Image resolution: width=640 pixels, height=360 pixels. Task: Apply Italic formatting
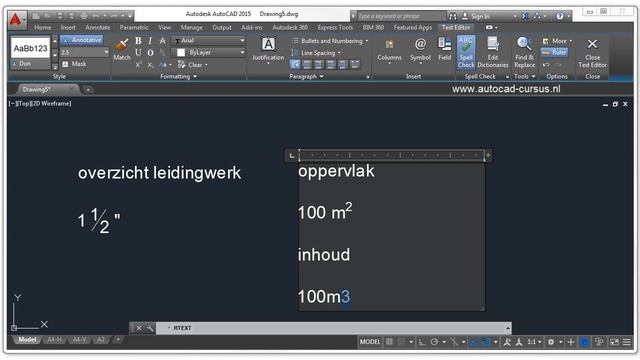point(150,40)
